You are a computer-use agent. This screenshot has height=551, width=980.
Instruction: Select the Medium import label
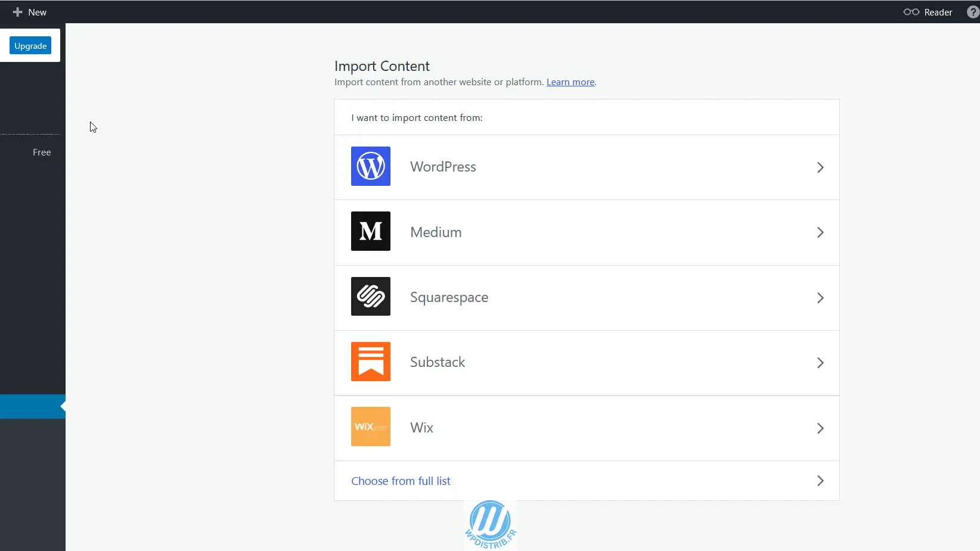436,232
